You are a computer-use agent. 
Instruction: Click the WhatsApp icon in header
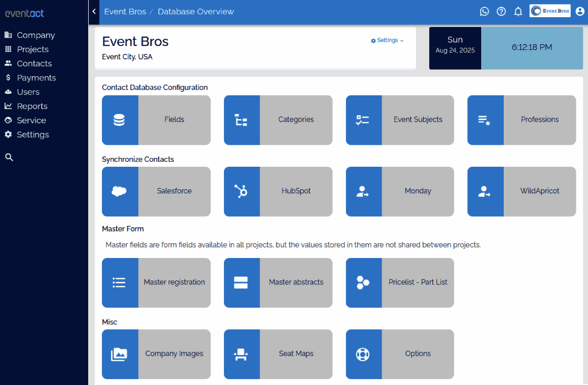(x=484, y=11)
